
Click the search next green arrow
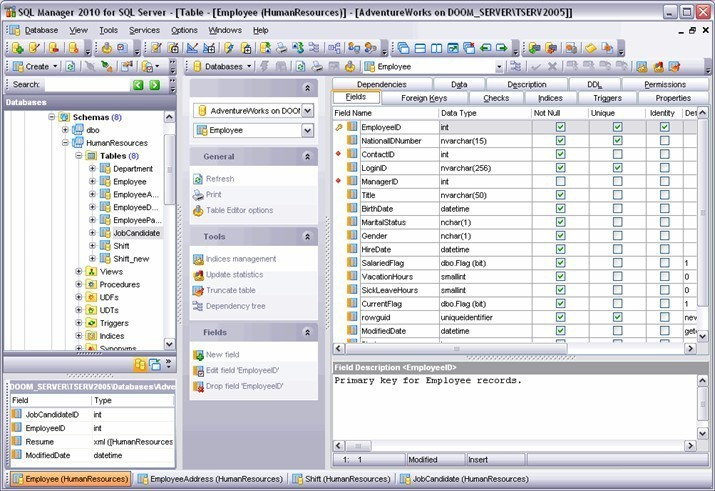click(155, 85)
